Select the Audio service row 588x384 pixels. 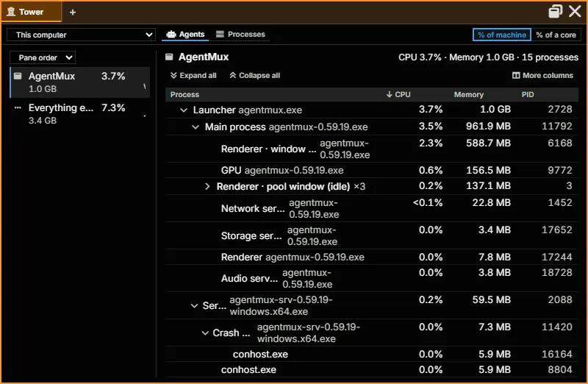pyautogui.click(x=372, y=278)
